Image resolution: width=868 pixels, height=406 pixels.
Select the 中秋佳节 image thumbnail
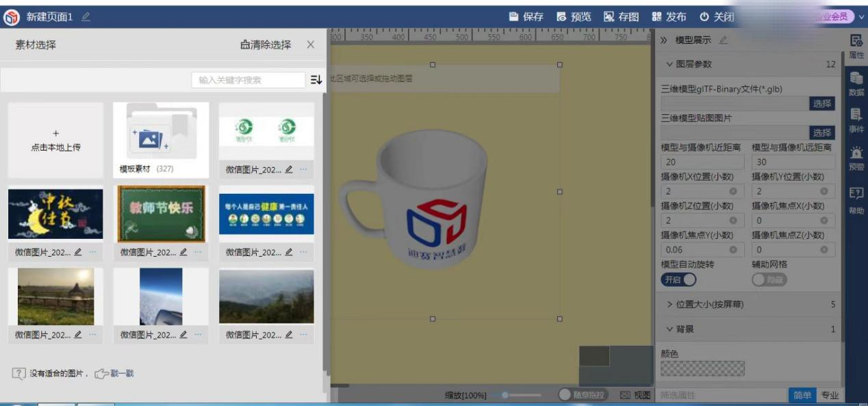[x=55, y=214]
